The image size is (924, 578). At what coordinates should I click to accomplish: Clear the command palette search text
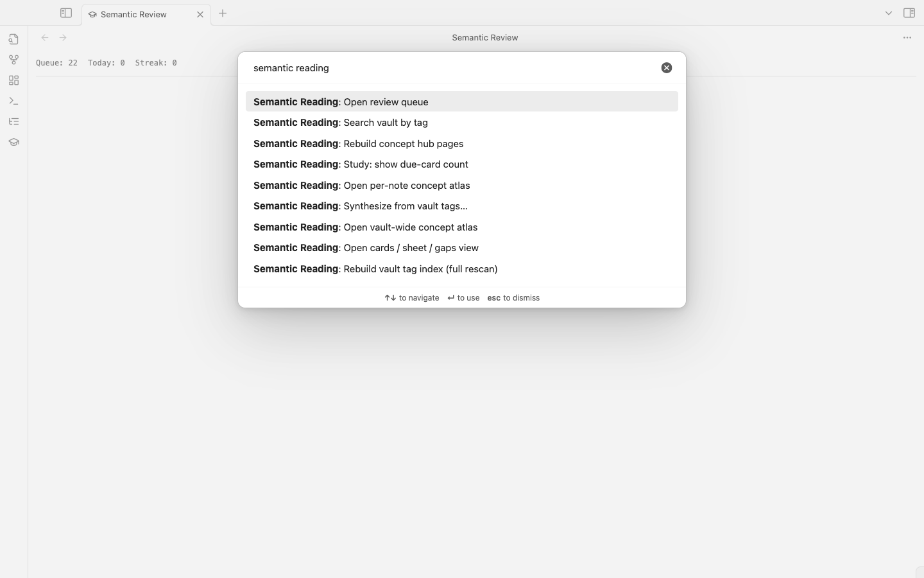[667, 67]
